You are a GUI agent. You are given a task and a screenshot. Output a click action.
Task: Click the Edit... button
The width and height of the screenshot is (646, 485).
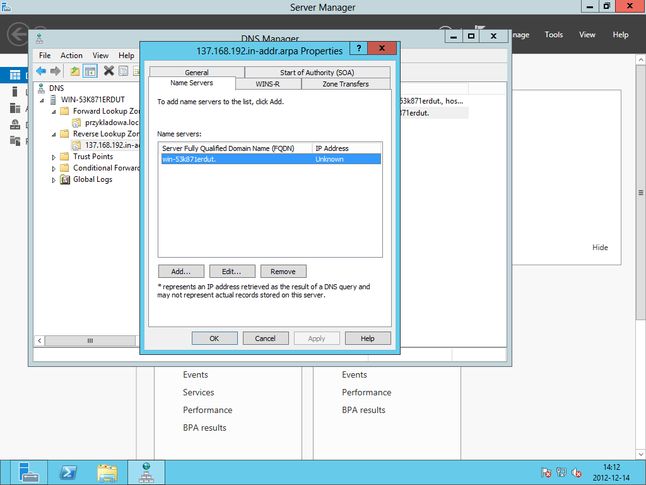[x=232, y=271]
